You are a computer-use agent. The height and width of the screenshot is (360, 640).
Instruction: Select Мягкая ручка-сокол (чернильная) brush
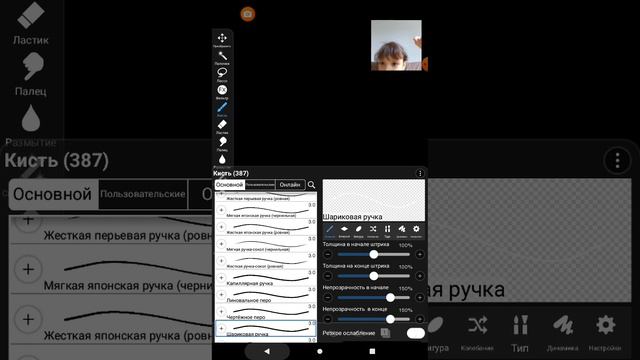[266, 244]
